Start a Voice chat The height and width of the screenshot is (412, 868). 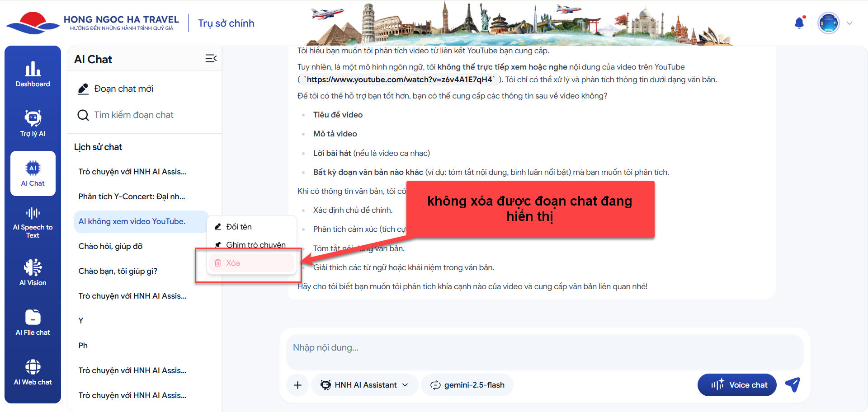pyautogui.click(x=737, y=385)
